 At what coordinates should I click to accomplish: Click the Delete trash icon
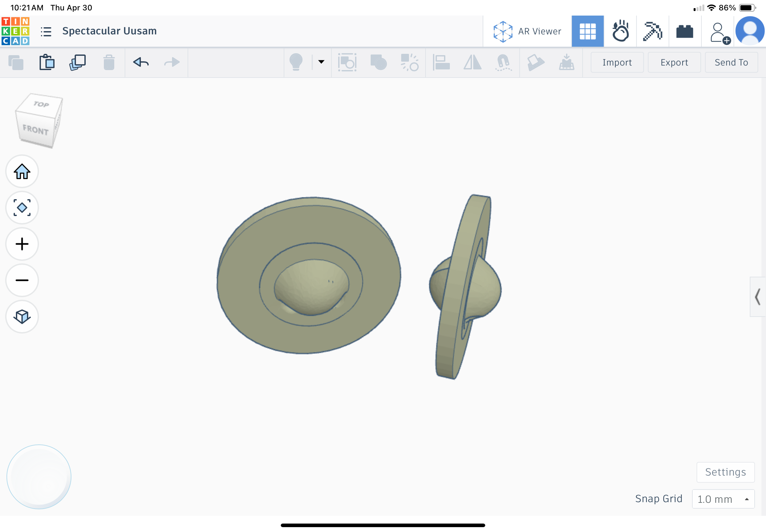(109, 62)
